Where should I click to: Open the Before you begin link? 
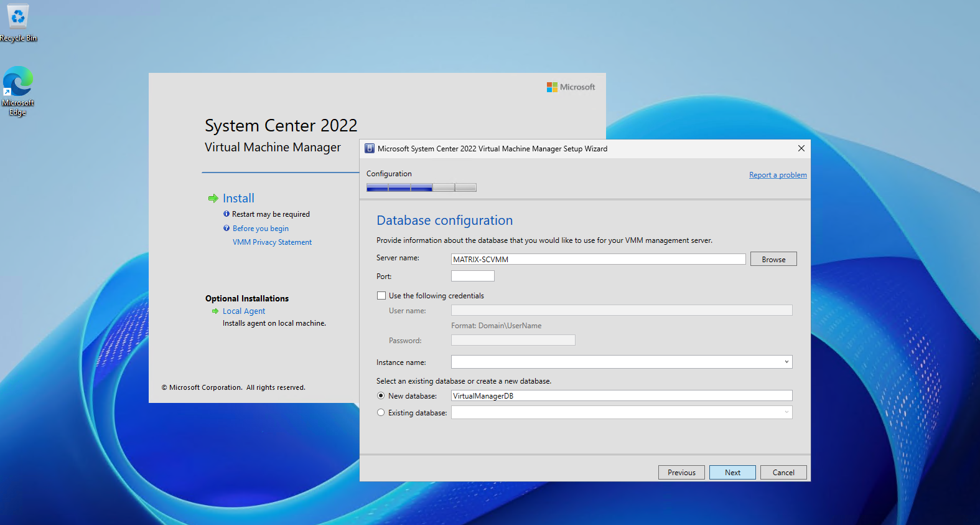point(261,229)
